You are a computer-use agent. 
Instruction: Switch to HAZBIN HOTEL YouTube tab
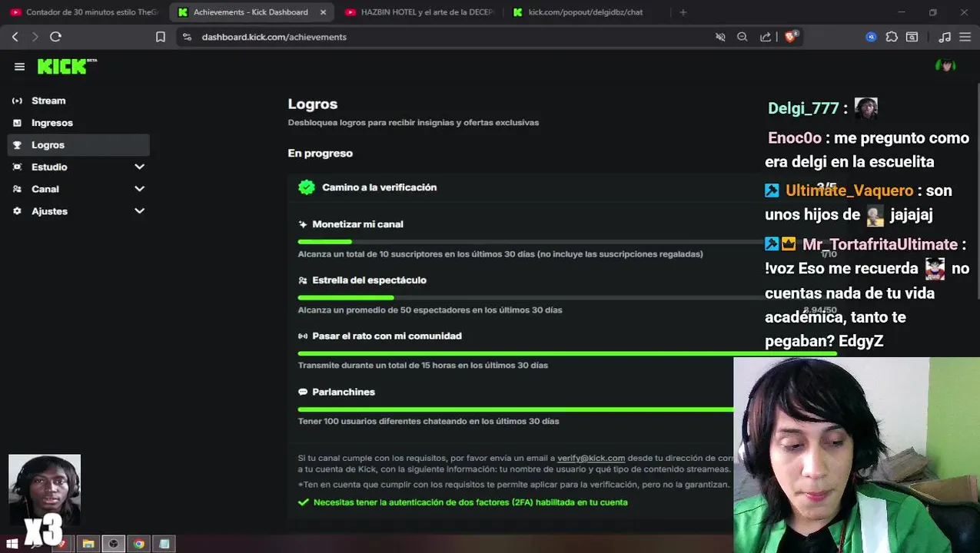420,12
